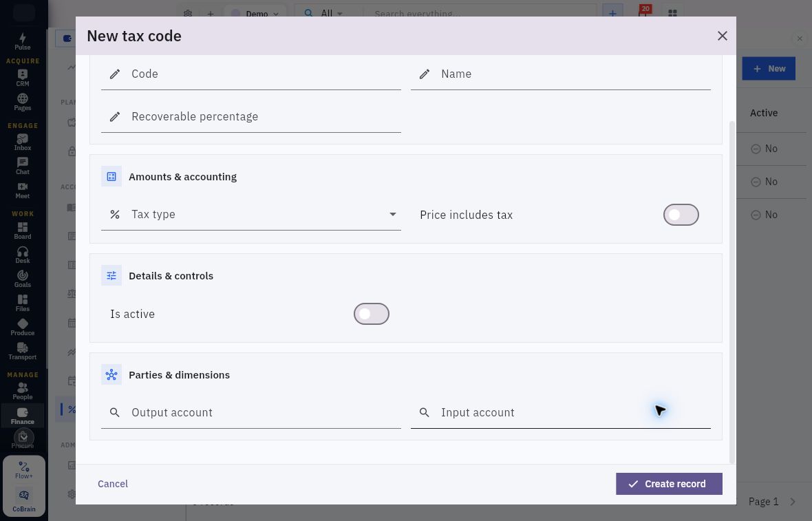
Task: Focus the Input account search field
Action: pos(560,413)
